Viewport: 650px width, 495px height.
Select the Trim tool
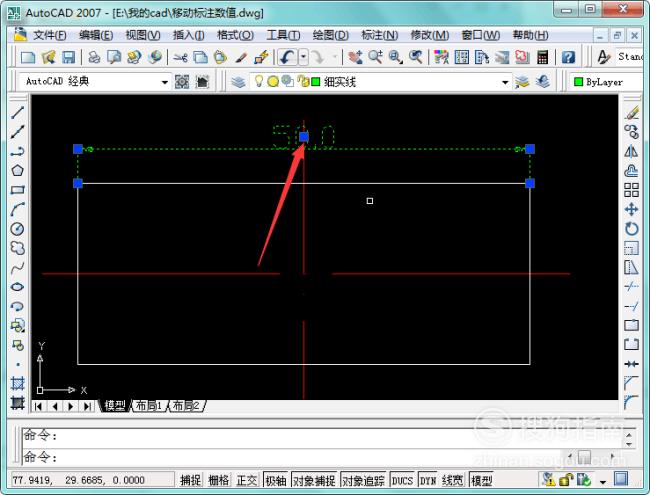coord(632,286)
